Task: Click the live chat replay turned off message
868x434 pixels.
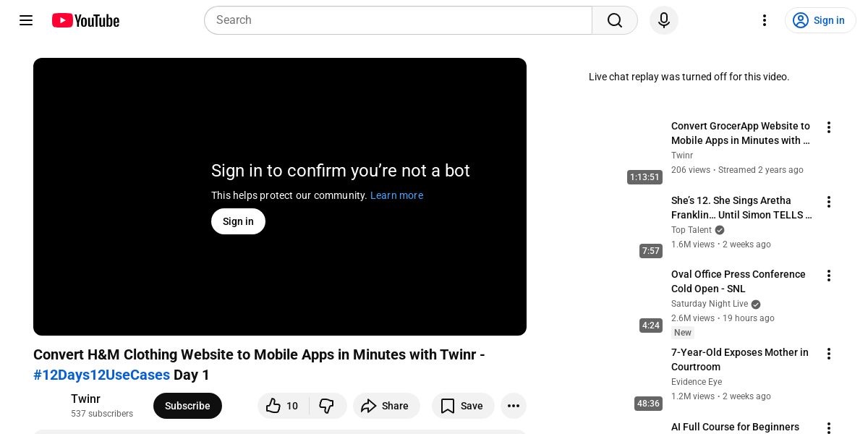Action: tap(689, 77)
